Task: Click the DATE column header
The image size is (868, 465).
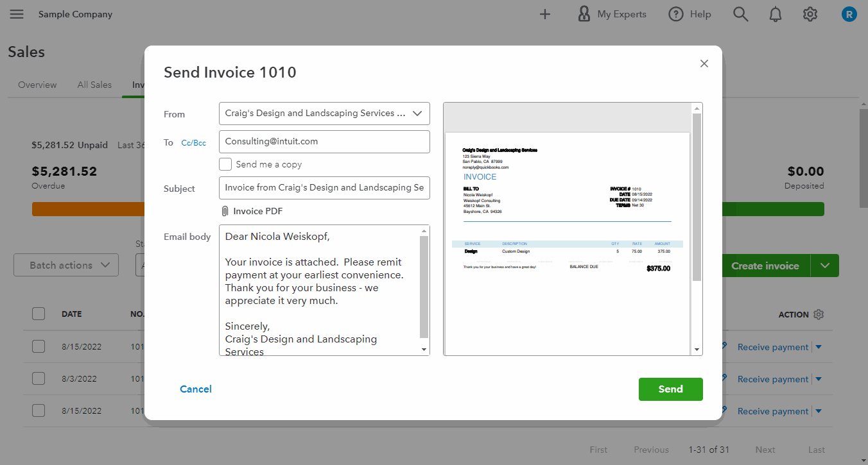Action: pyautogui.click(x=71, y=314)
